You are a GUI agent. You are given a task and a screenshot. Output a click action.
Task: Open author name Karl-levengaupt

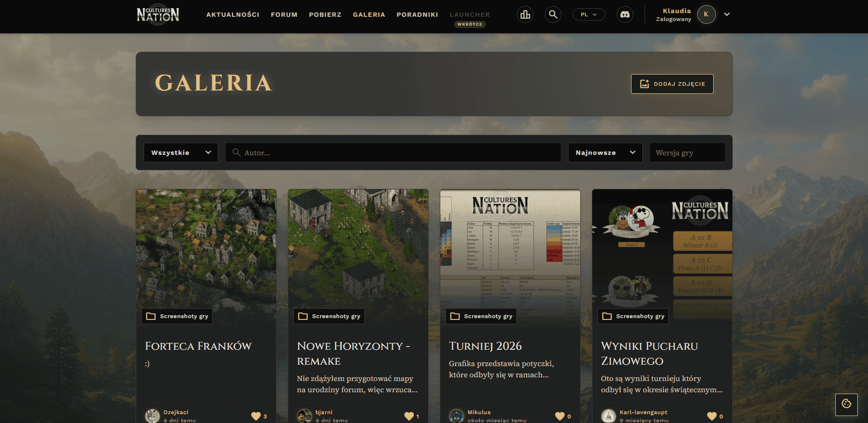pos(644,412)
